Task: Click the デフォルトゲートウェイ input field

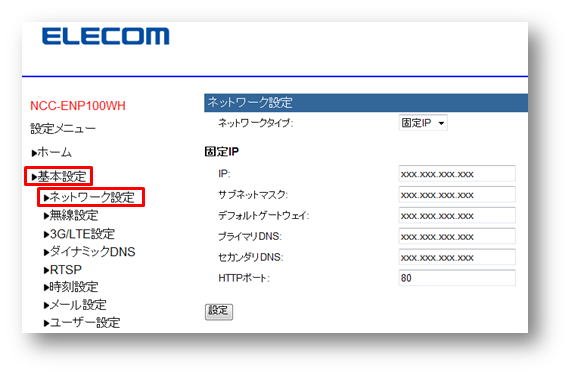Action: (x=457, y=216)
